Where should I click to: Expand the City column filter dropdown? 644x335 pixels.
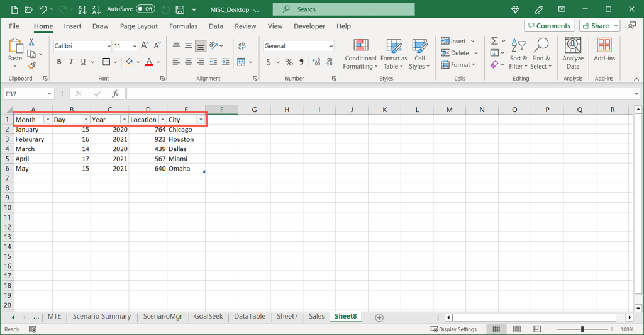(x=201, y=120)
